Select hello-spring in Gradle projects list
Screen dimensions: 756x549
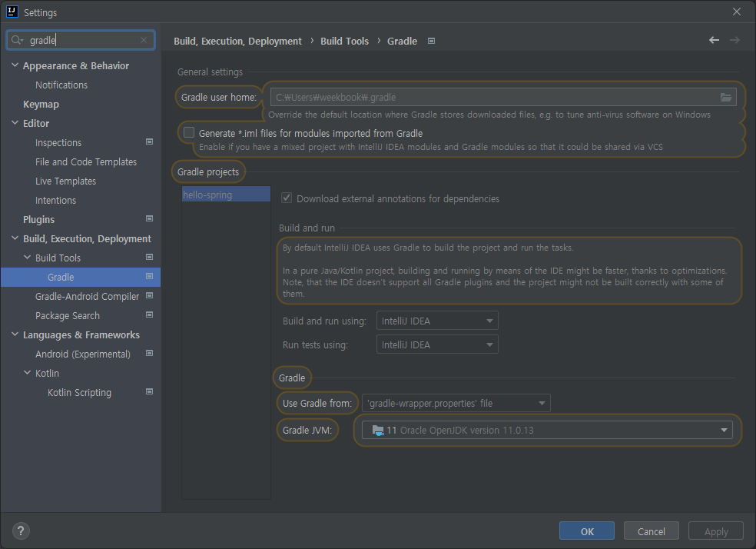(226, 195)
